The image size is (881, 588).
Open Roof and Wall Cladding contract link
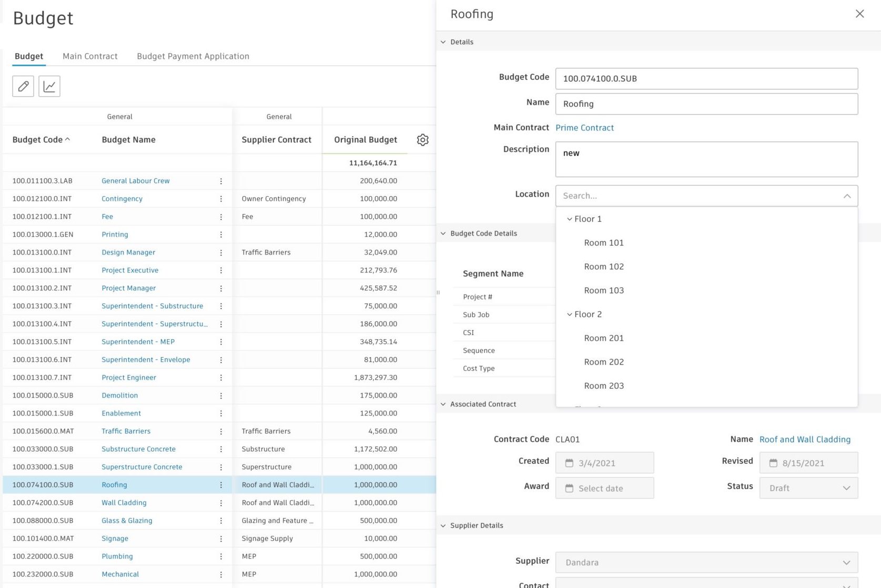pyautogui.click(x=805, y=439)
